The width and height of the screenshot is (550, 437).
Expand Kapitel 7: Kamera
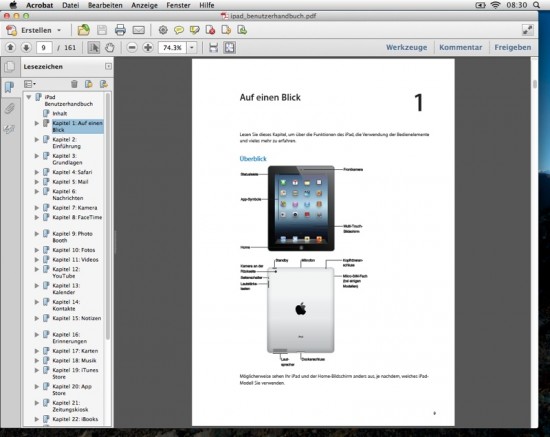click(36, 208)
